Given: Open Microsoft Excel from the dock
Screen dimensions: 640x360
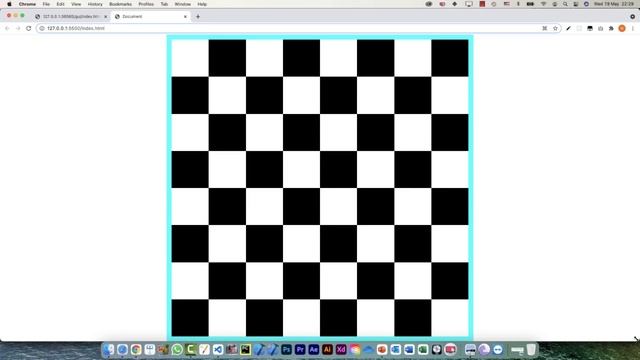Looking at the screenshot, I should [423, 350].
